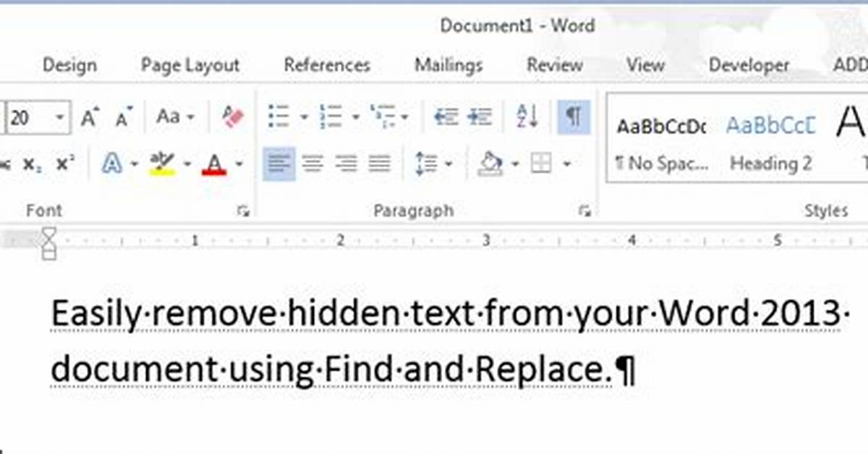
Task: Open the View tab
Action: pyautogui.click(x=645, y=65)
